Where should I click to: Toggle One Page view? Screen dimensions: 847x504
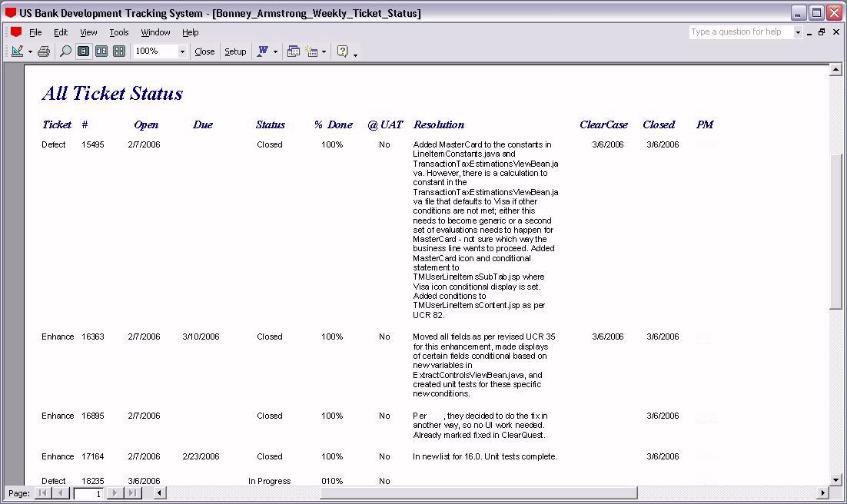(x=83, y=51)
